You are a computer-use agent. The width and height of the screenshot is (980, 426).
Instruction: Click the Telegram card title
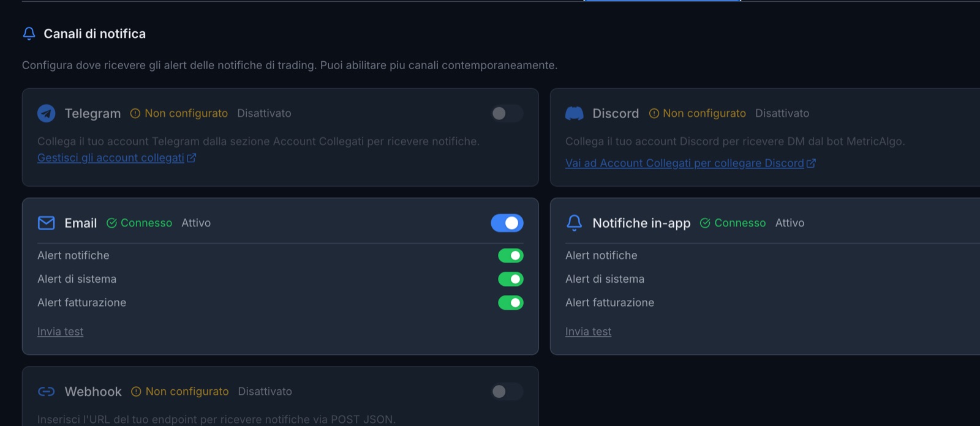point(92,113)
